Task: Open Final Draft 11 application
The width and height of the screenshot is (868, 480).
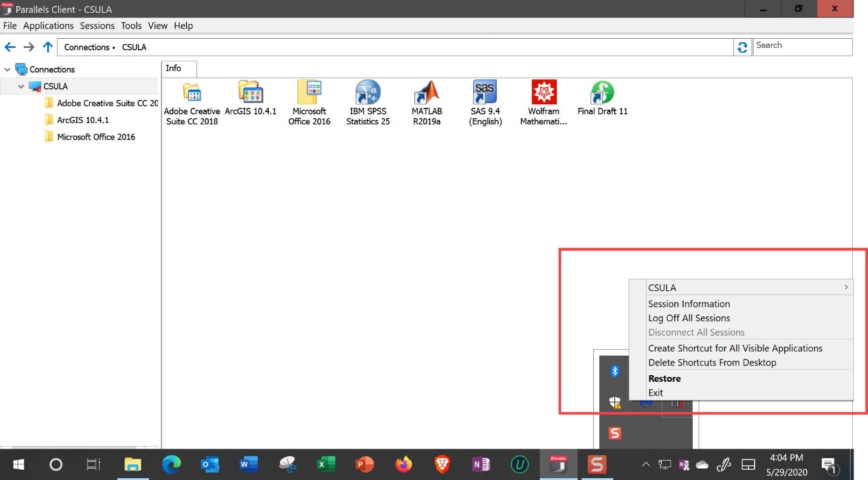Action: click(602, 93)
